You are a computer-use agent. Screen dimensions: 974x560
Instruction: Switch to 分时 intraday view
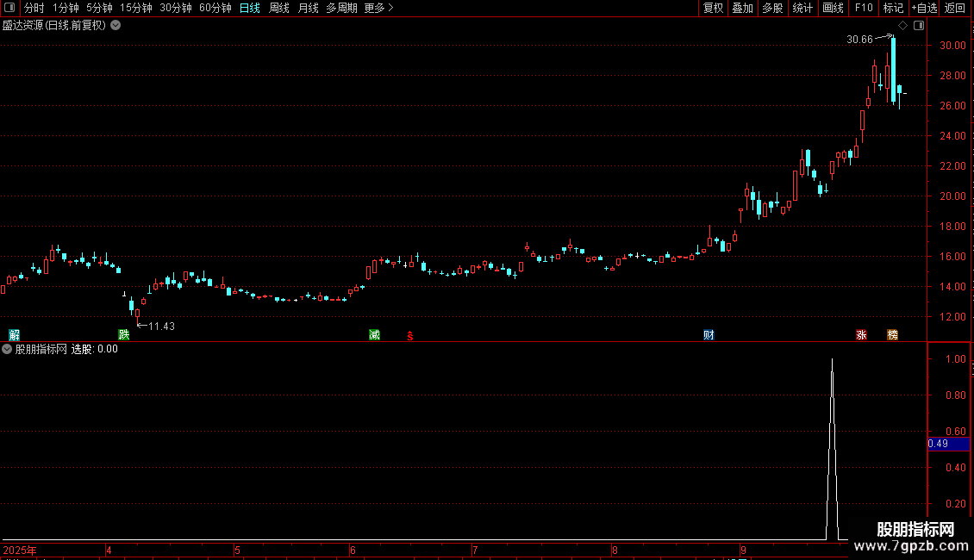(x=34, y=8)
